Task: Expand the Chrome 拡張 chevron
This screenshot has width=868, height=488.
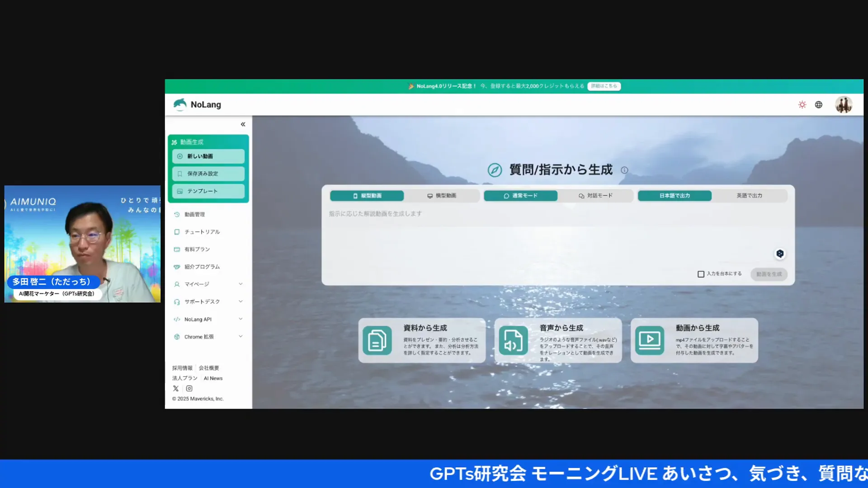Action: point(241,336)
